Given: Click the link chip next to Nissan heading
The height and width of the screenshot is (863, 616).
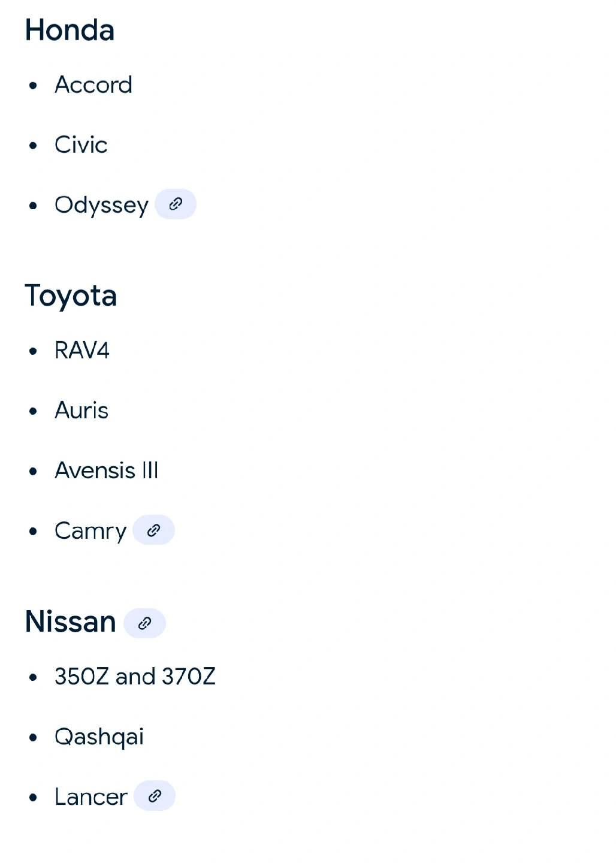Looking at the screenshot, I should pos(144,623).
